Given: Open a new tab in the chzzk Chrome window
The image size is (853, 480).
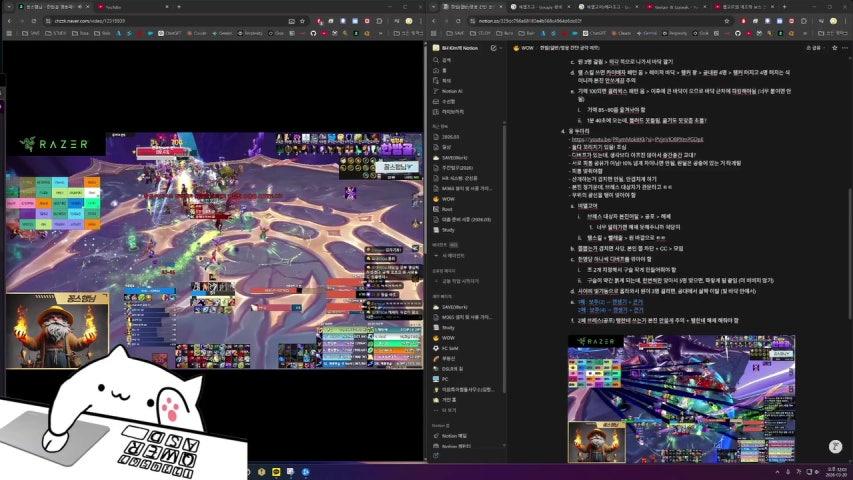Looking at the screenshot, I should point(179,7).
